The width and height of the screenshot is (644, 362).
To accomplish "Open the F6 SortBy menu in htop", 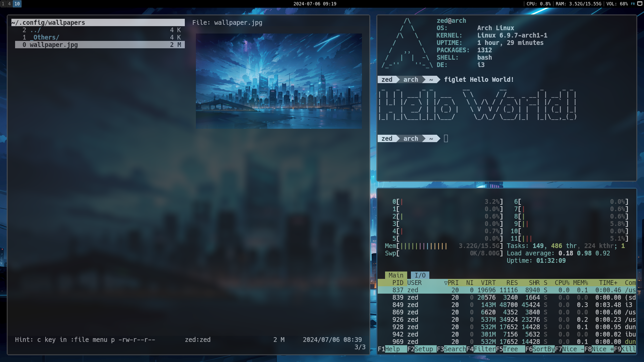I will [540, 349].
